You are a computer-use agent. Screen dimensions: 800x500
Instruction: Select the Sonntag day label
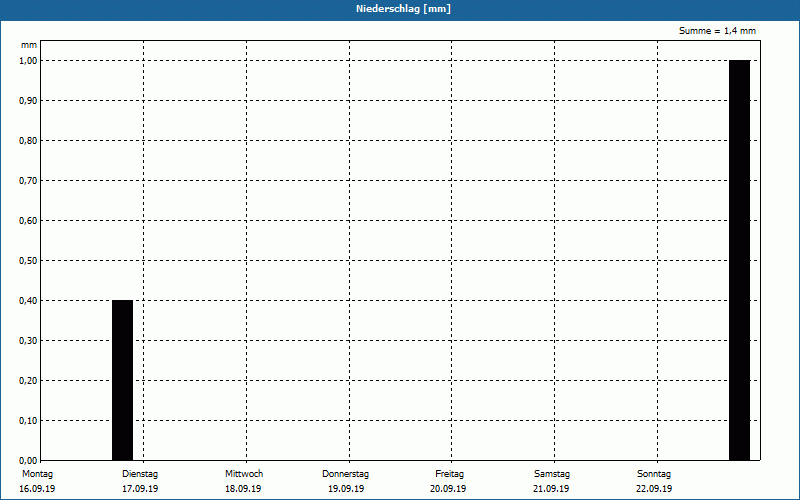coord(654,474)
